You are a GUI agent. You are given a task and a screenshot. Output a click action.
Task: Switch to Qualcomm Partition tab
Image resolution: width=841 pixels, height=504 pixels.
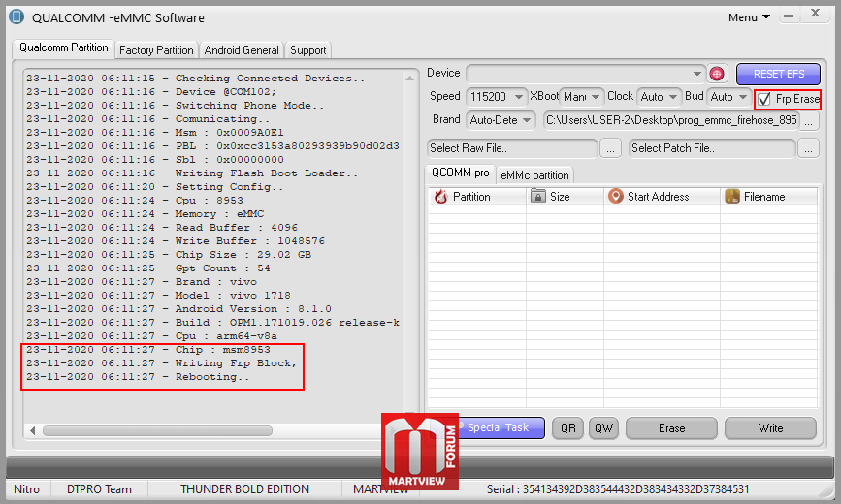point(63,47)
